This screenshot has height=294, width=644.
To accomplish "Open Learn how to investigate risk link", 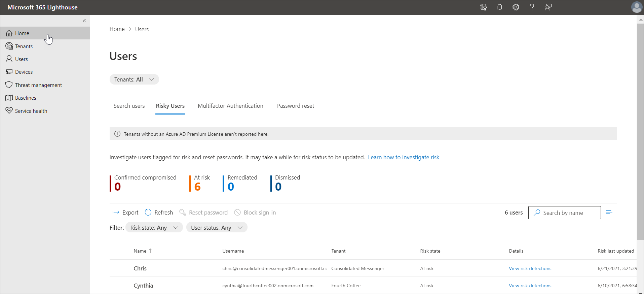I will pos(404,157).
